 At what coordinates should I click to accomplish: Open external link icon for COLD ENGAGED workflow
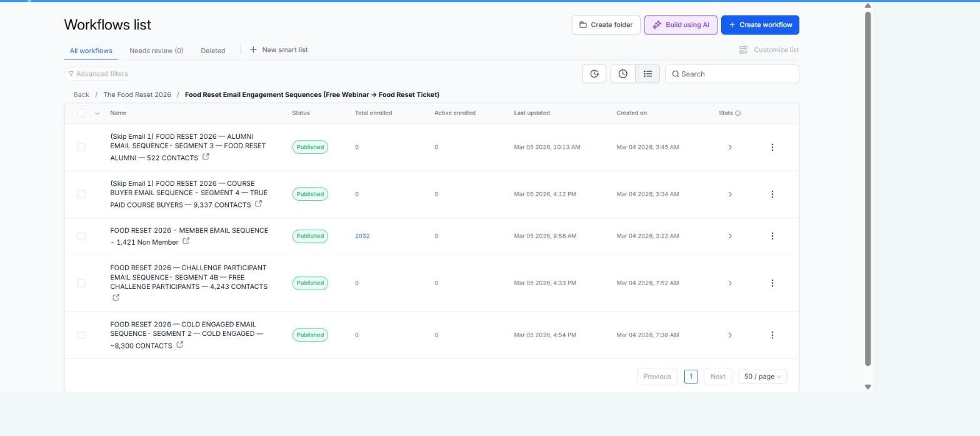[x=179, y=345]
